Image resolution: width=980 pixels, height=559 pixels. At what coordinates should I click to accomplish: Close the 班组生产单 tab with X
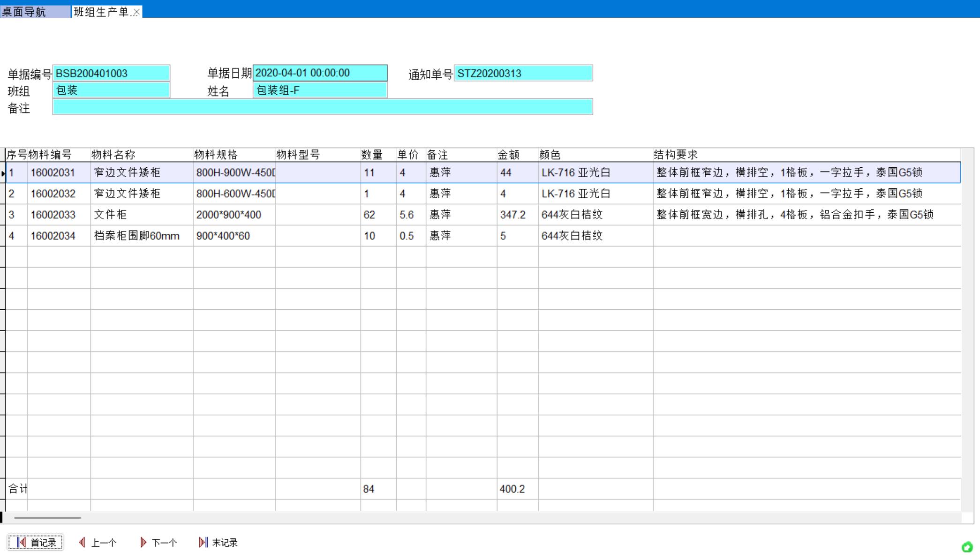pos(136,13)
